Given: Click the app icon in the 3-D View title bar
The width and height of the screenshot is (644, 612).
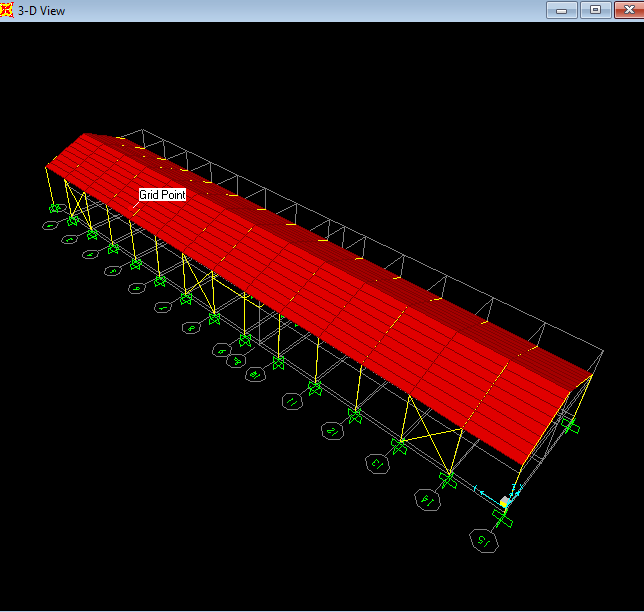Looking at the screenshot, I should 8,10.
